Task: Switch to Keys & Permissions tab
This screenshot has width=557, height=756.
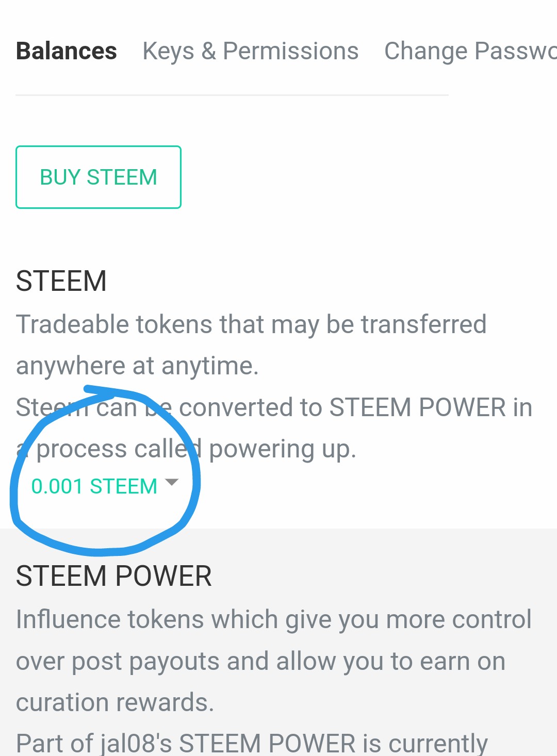Action: [x=250, y=51]
